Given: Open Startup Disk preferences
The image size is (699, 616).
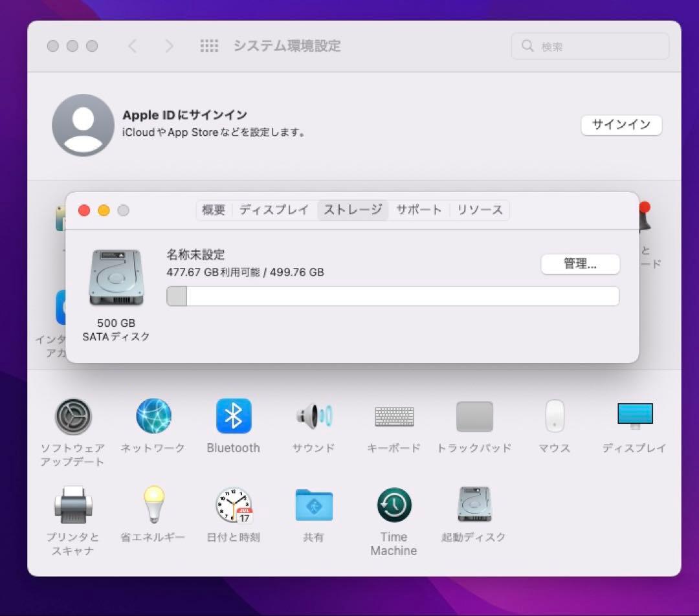Looking at the screenshot, I should tap(474, 505).
